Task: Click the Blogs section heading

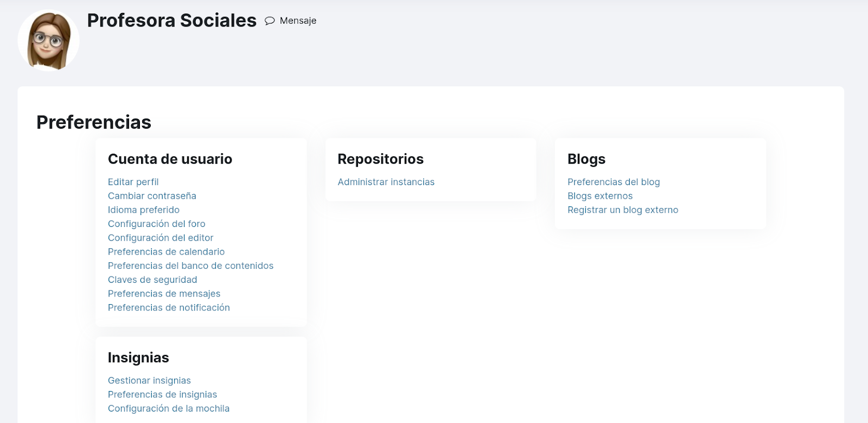Action: click(586, 159)
